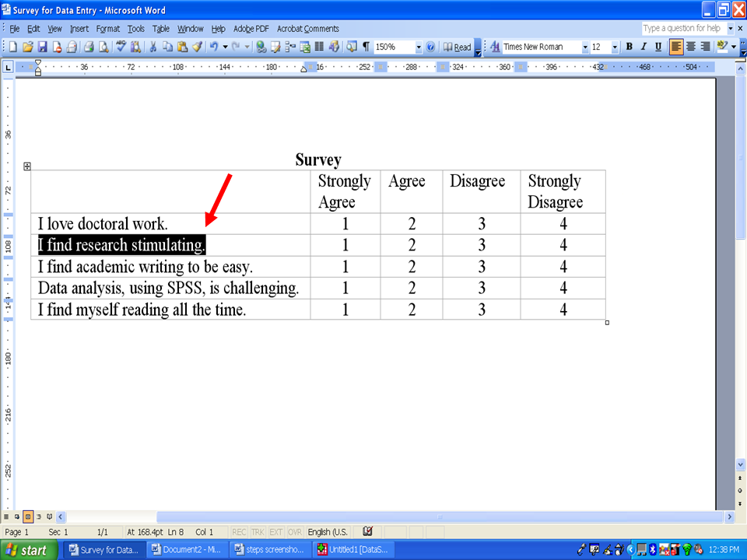Select the Format Painter brush icon
This screenshot has height=560, width=747.
tap(198, 47)
